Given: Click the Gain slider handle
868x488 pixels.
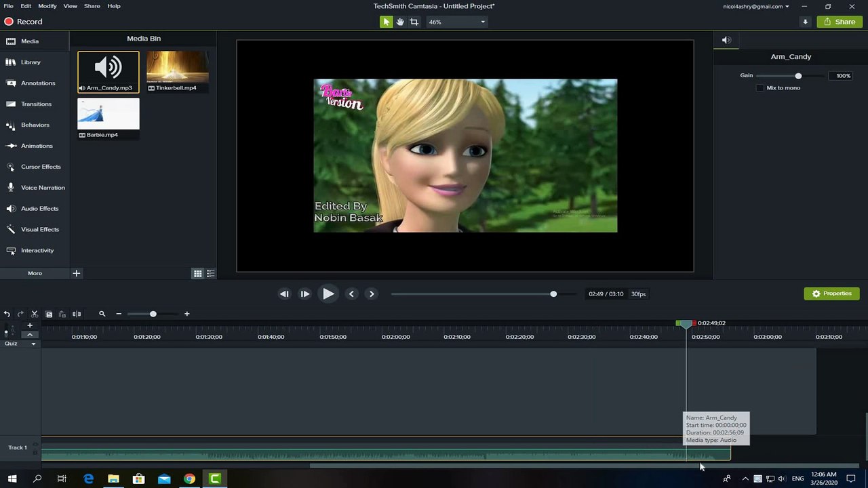Looking at the screenshot, I should tap(798, 76).
